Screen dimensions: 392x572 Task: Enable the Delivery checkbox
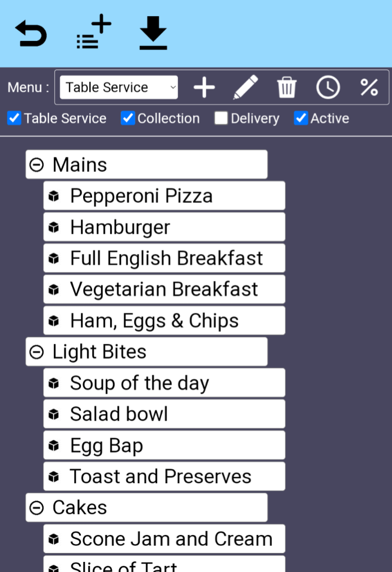coord(221,119)
